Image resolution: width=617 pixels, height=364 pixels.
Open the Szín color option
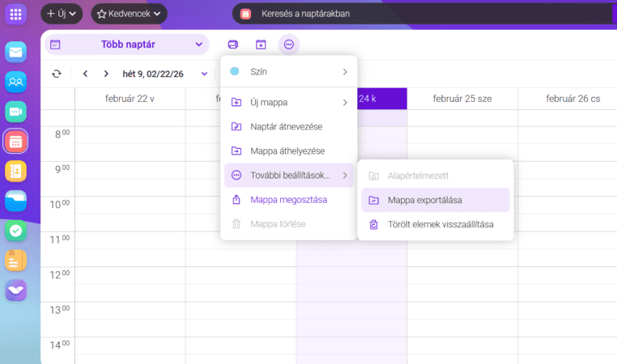point(289,71)
